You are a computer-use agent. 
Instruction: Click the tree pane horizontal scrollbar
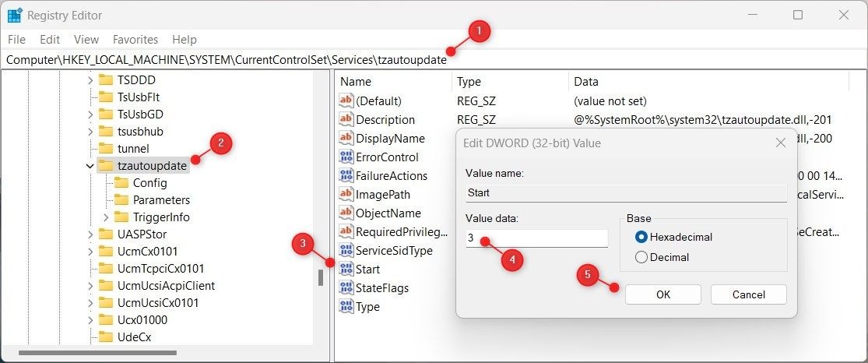[97, 352]
